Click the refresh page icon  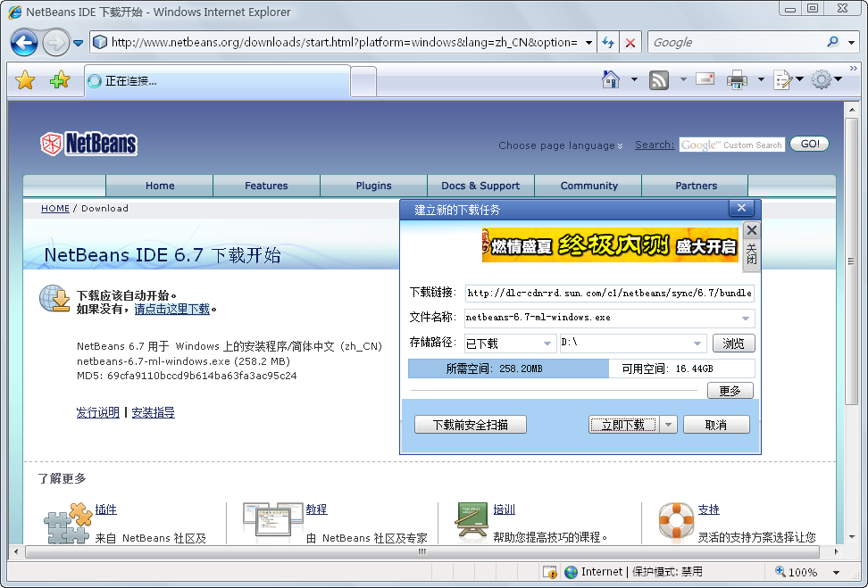pyautogui.click(x=608, y=42)
